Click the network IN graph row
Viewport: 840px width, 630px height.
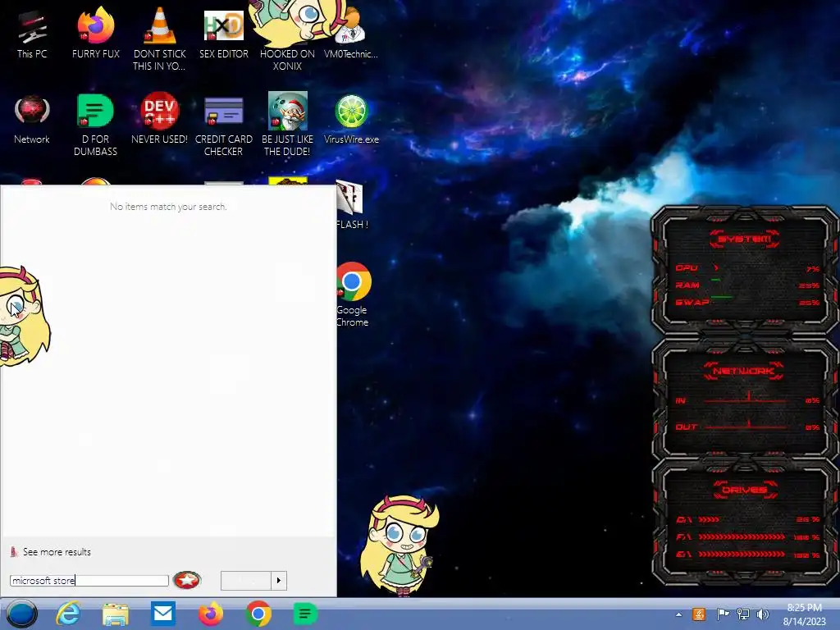746,399
